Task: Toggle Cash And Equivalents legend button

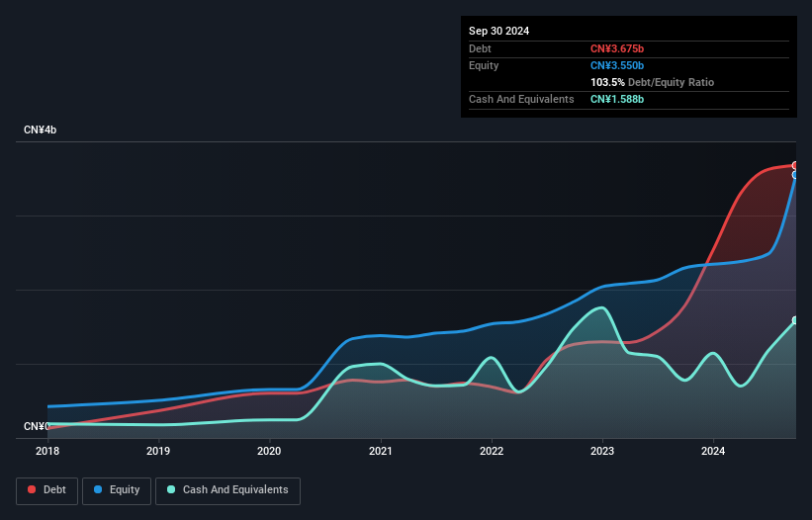Action: coord(227,490)
